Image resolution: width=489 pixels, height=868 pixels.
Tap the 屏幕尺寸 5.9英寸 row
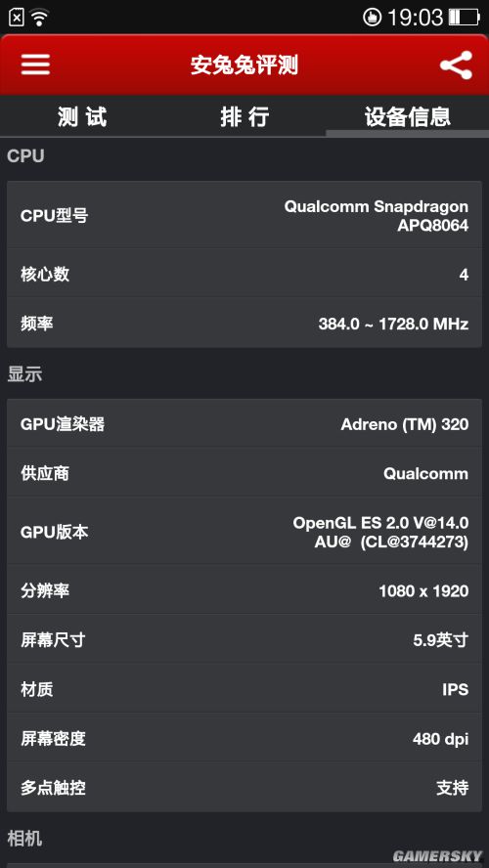(x=244, y=640)
